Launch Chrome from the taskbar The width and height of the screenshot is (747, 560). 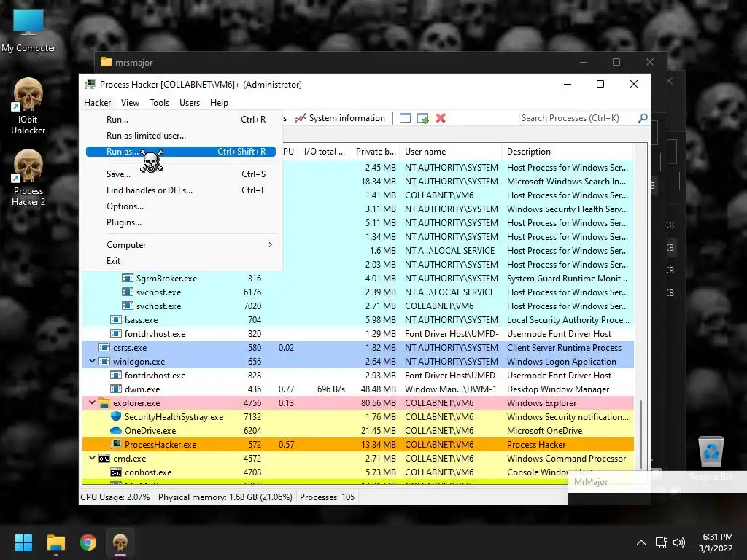coord(88,542)
